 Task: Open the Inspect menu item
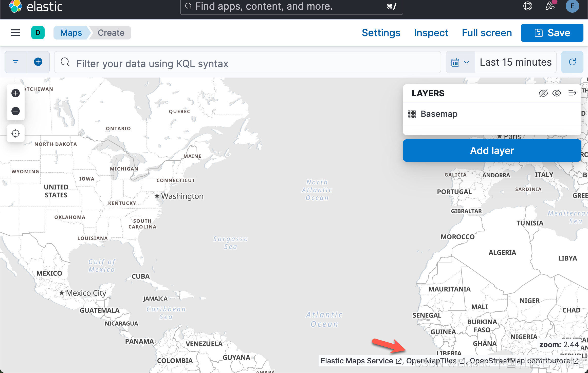(x=431, y=33)
